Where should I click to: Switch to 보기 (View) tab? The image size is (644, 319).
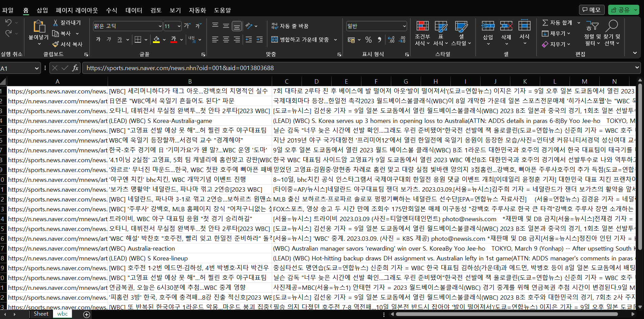tap(175, 10)
